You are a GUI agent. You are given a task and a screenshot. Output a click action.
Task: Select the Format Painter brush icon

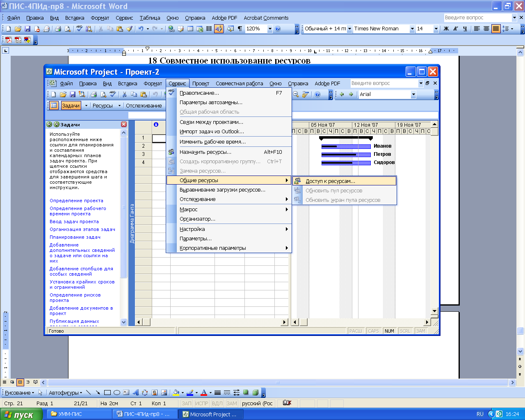pyautogui.click(x=129, y=29)
